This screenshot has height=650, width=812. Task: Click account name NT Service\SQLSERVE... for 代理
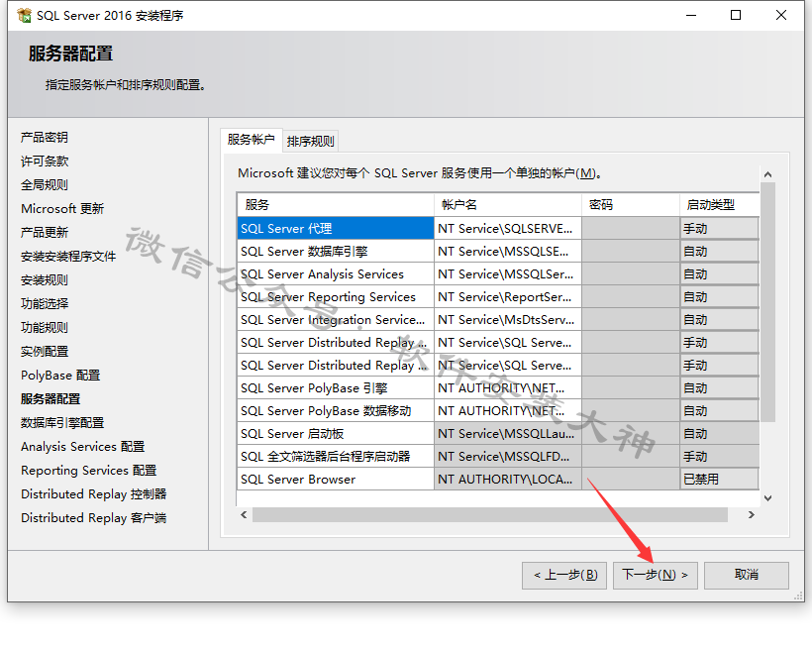[507, 229]
